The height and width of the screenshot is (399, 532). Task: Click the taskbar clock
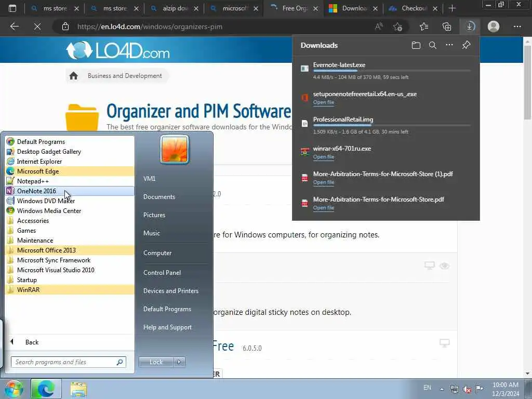click(506, 389)
